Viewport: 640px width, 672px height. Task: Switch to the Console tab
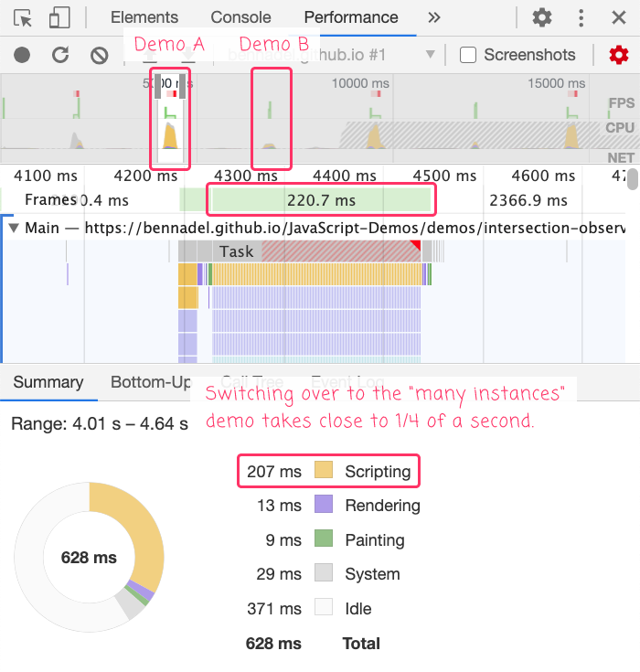240,17
